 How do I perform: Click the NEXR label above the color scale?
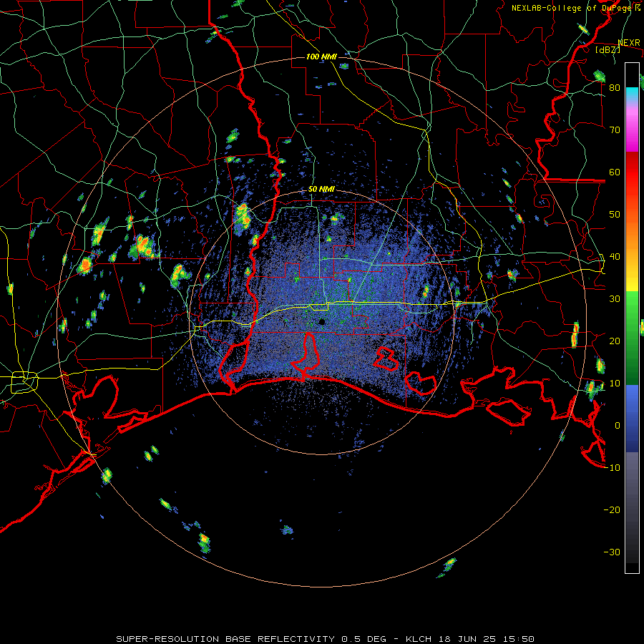point(629,43)
